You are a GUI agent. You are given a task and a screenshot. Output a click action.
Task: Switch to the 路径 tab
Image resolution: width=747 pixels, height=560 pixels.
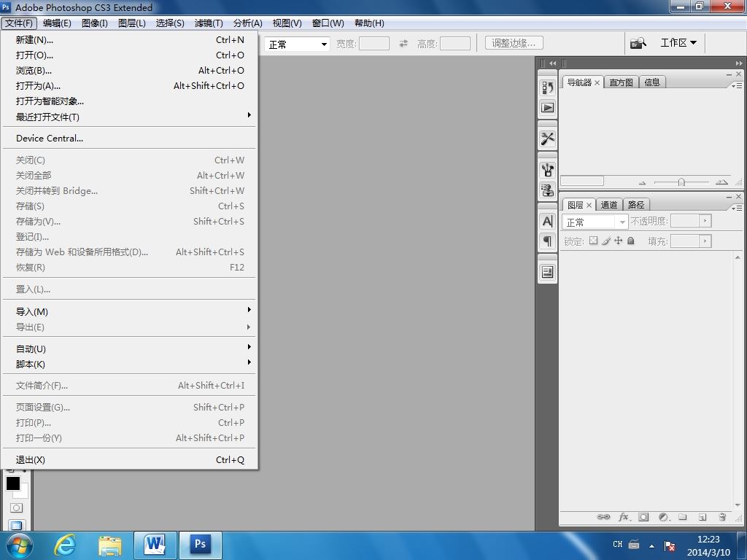point(636,205)
